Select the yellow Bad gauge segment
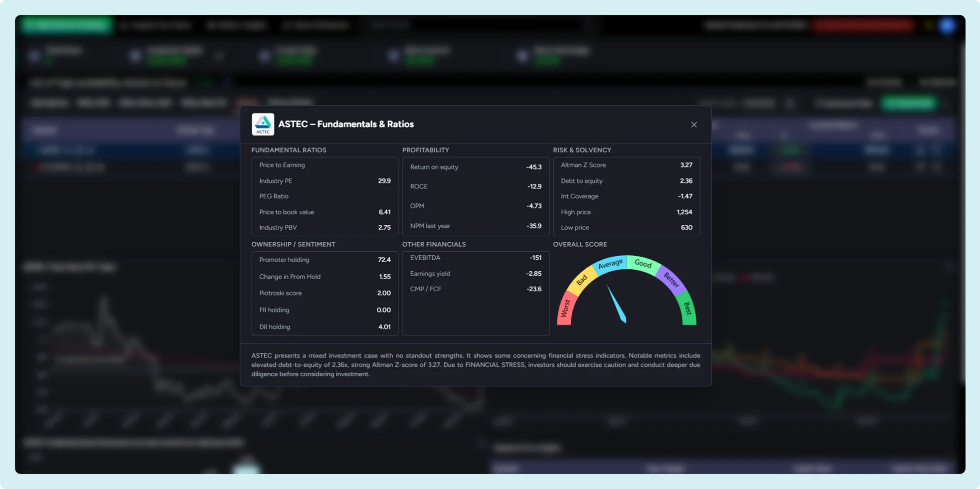This screenshot has width=980, height=489. point(582,280)
